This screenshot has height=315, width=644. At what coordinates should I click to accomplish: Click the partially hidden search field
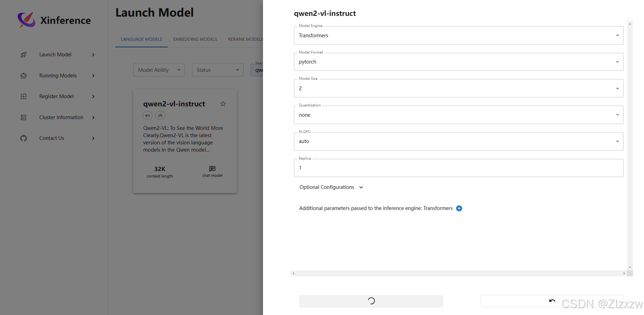click(x=257, y=70)
